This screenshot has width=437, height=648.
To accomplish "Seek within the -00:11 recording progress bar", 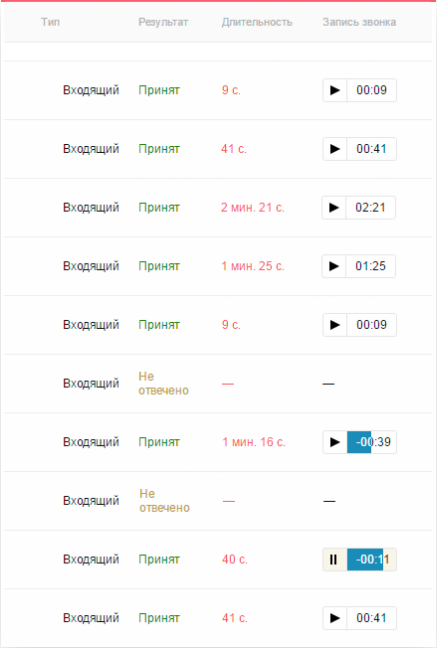I will point(372,560).
